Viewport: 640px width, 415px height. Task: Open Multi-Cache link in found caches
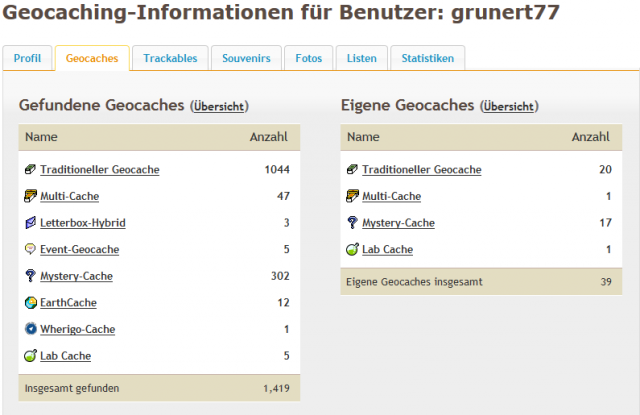[x=69, y=196]
